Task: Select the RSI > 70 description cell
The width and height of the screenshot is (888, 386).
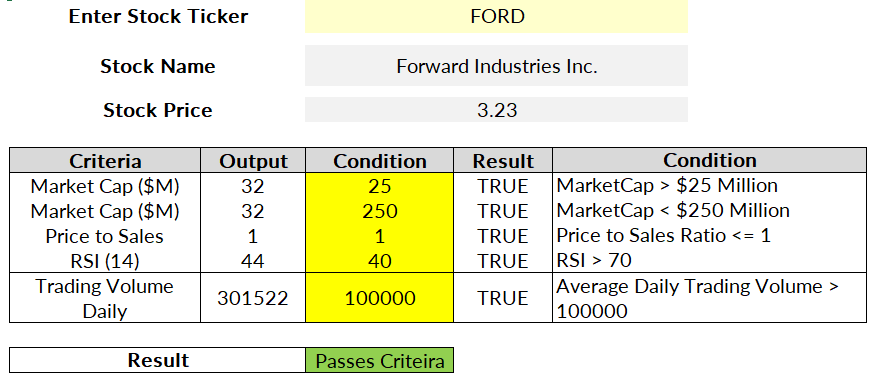Action: 710,260
